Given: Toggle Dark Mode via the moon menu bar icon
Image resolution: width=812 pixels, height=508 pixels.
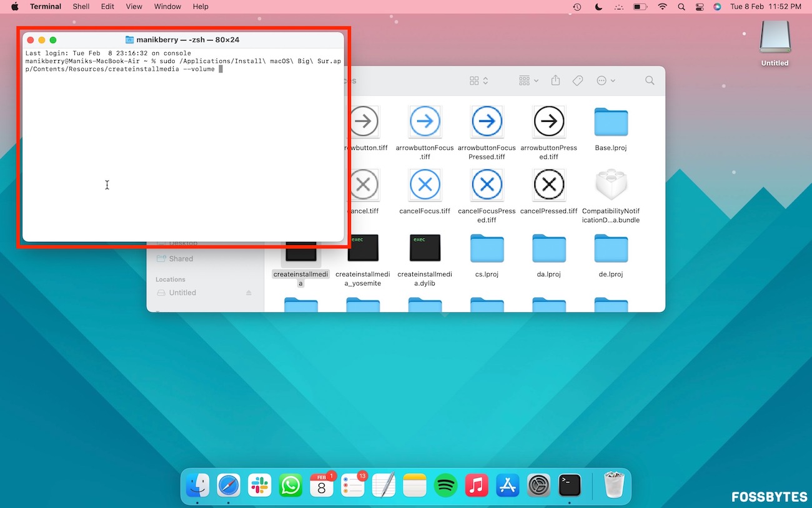Looking at the screenshot, I should point(598,7).
